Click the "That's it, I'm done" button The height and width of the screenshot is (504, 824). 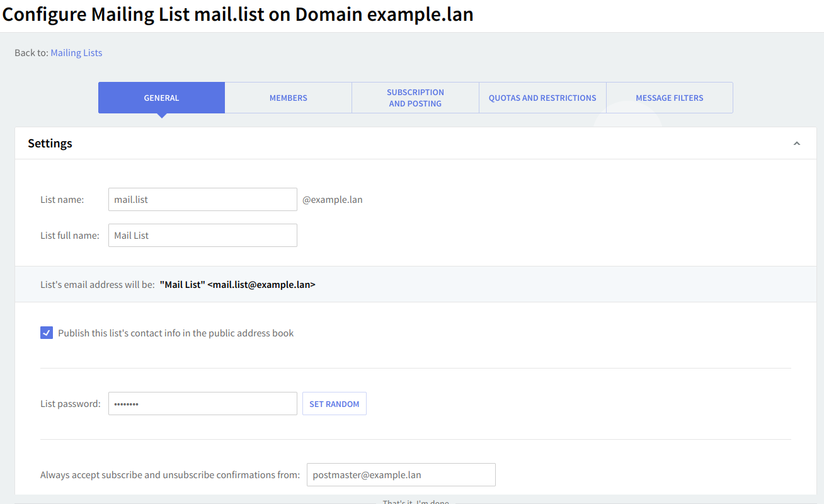tap(416, 501)
